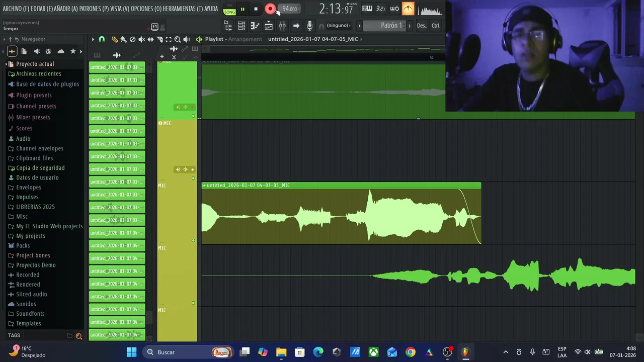This screenshot has width=644, height=362.
Task: Open the clip menu of untitled_2026-01-07 04-07-05_MIC
Action: coord(204,186)
